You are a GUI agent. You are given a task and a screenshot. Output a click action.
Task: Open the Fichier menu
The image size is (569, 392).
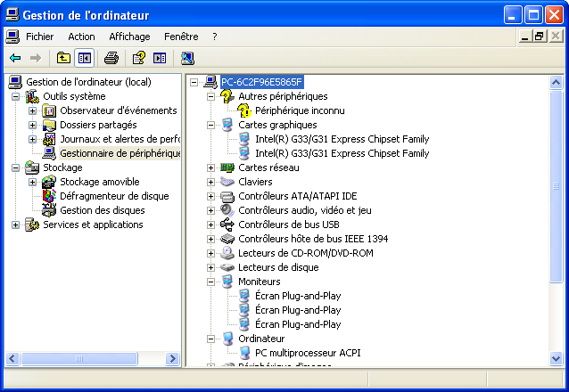point(39,37)
